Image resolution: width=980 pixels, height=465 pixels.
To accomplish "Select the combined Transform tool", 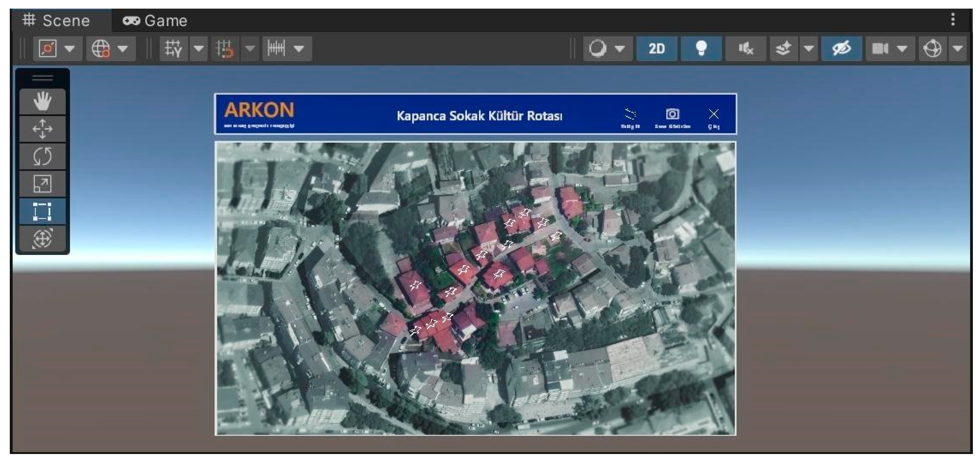I will point(42,238).
